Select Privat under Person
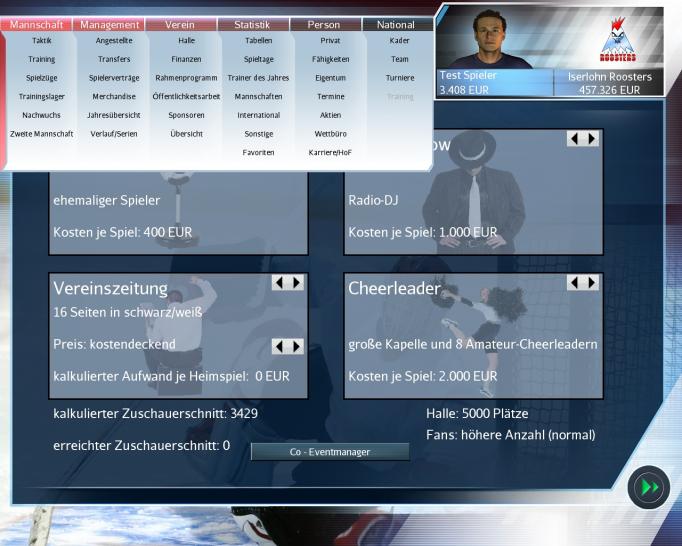Image resolution: width=682 pixels, height=546 pixels. click(331, 40)
